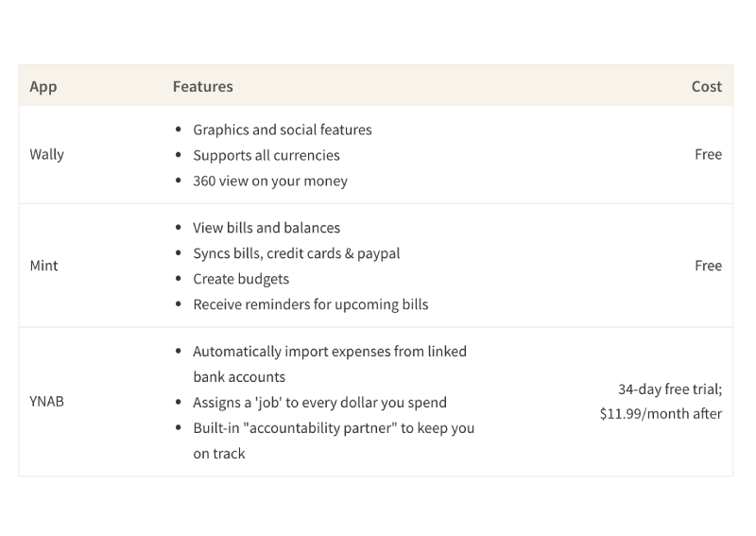
Task: Click 'View bills and balances' bullet text
Action: tap(266, 228)
